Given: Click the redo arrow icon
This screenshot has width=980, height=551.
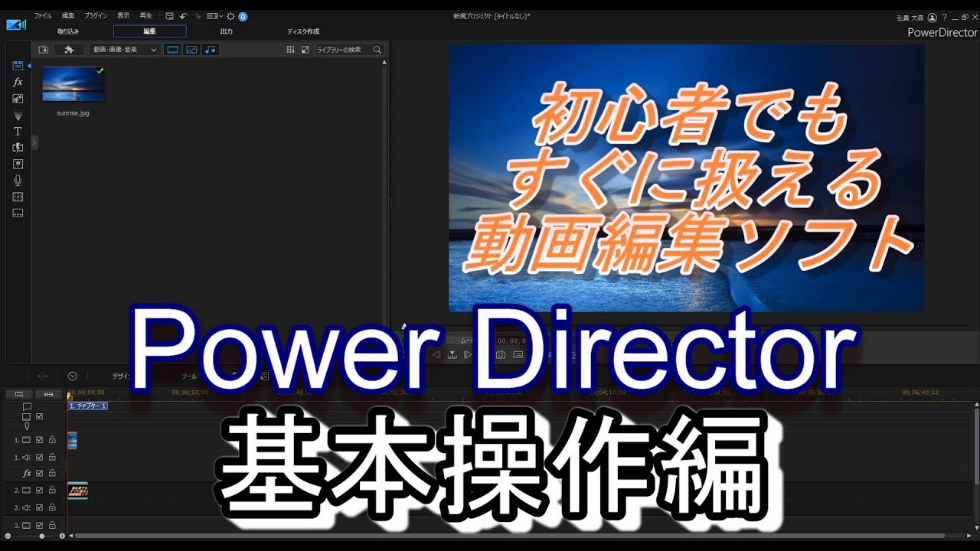Looking at the screenshot, I should click(x=197, y=15).
